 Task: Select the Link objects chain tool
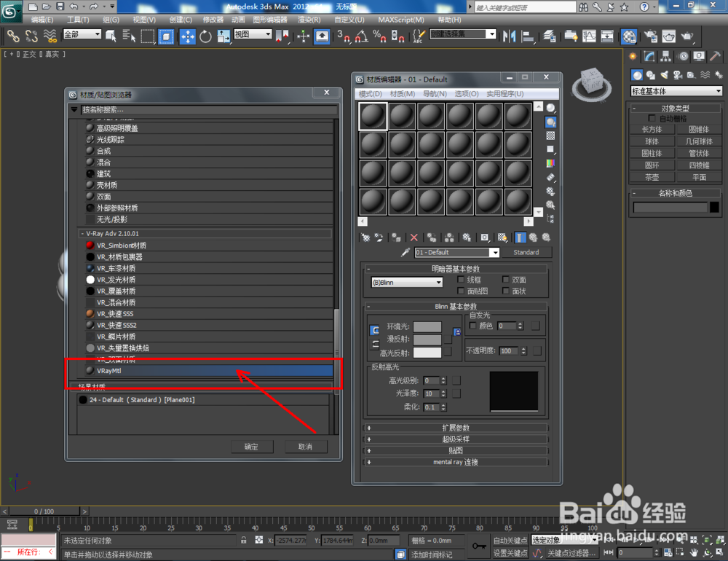point(13,36)
